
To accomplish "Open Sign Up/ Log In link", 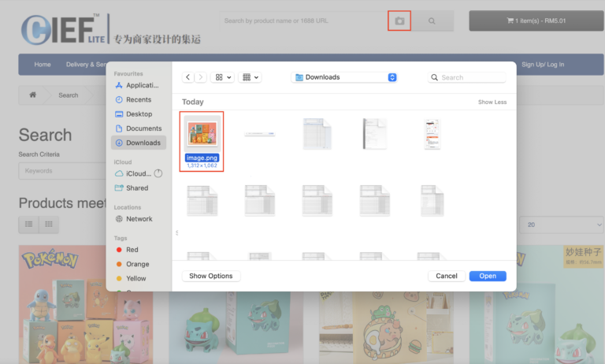I will 543,65.
